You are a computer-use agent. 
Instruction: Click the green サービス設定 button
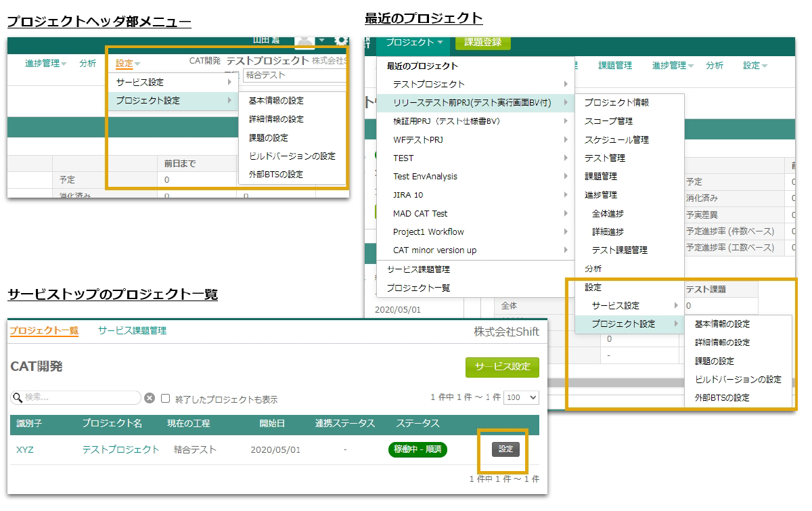502,367
